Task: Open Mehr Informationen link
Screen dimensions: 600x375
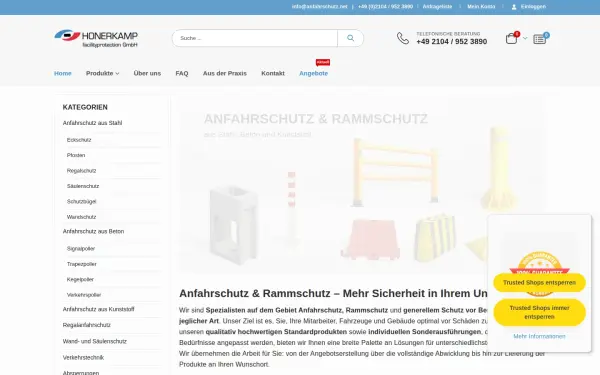Action: point(540,336)
